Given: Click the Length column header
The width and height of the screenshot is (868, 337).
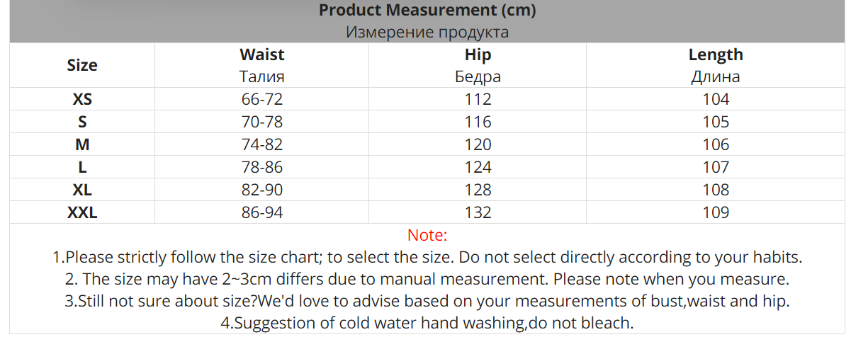Looking at the screenshot, I should coord(716,55).
